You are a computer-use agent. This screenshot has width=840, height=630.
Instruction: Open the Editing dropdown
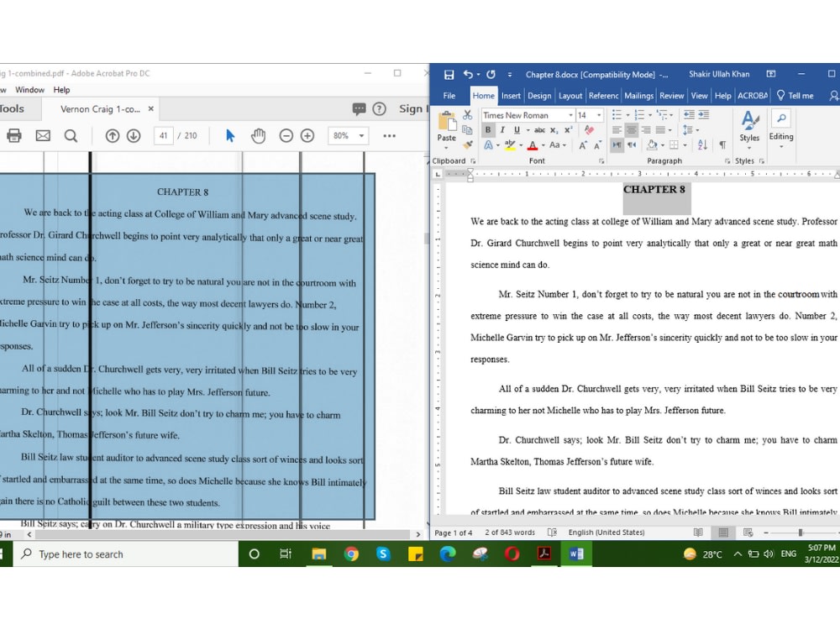tap(781, 130)
